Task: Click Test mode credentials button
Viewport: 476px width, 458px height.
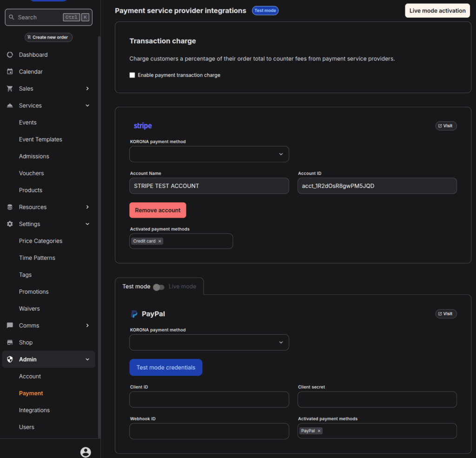Action: tap(166, 367)
